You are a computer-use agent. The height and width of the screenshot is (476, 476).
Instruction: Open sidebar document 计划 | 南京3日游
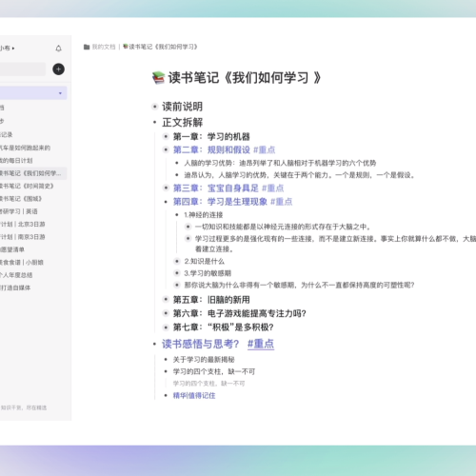click(x=23, y=237)
